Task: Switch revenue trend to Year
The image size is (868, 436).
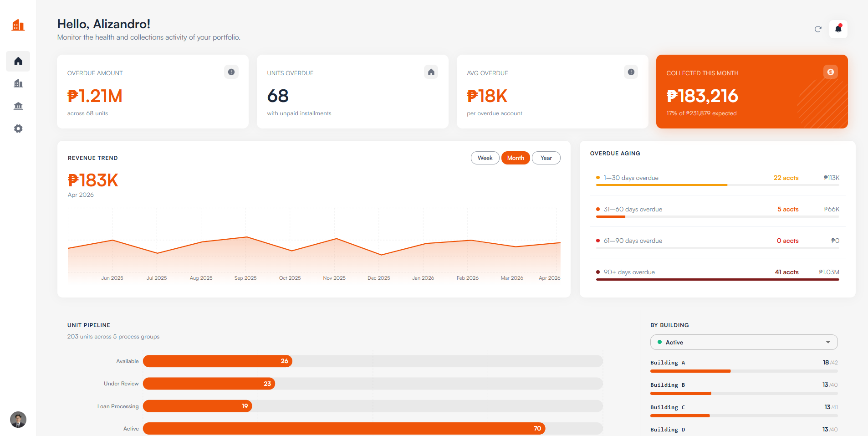Action: (x=546, y=158)
